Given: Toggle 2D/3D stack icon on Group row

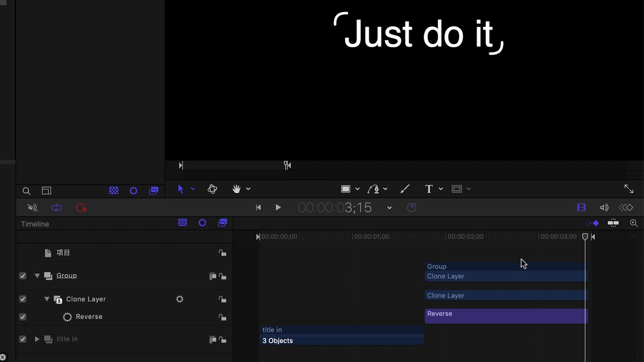Looking at the screenshot, I should [212, 276].
